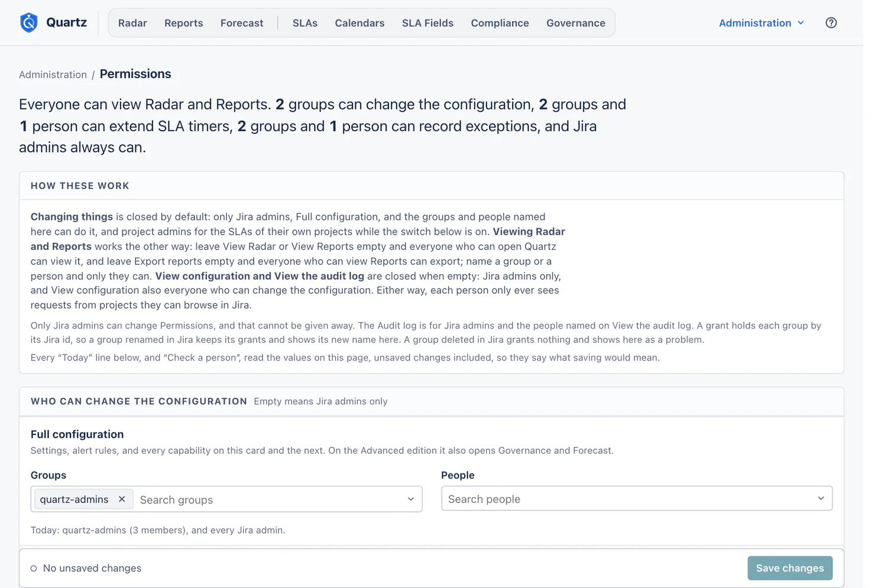Open the help question mark icon
875x588 pixels.
click(x=831, y=23)
